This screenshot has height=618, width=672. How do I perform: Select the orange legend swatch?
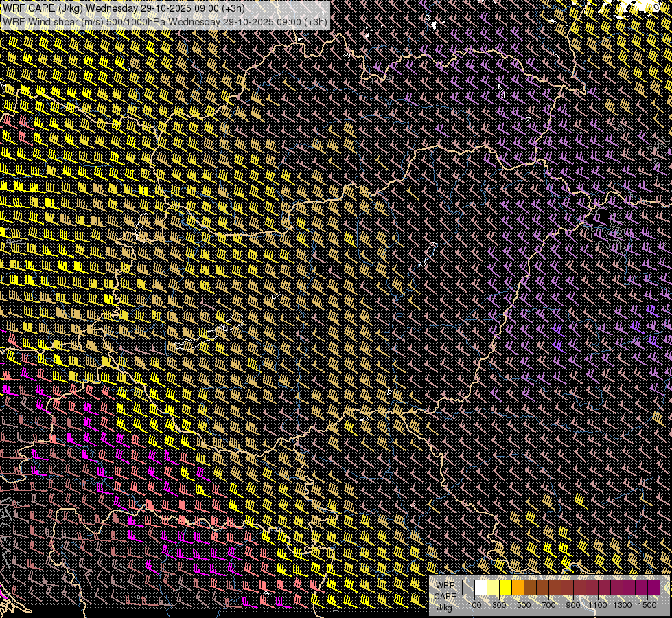point(518,588)
